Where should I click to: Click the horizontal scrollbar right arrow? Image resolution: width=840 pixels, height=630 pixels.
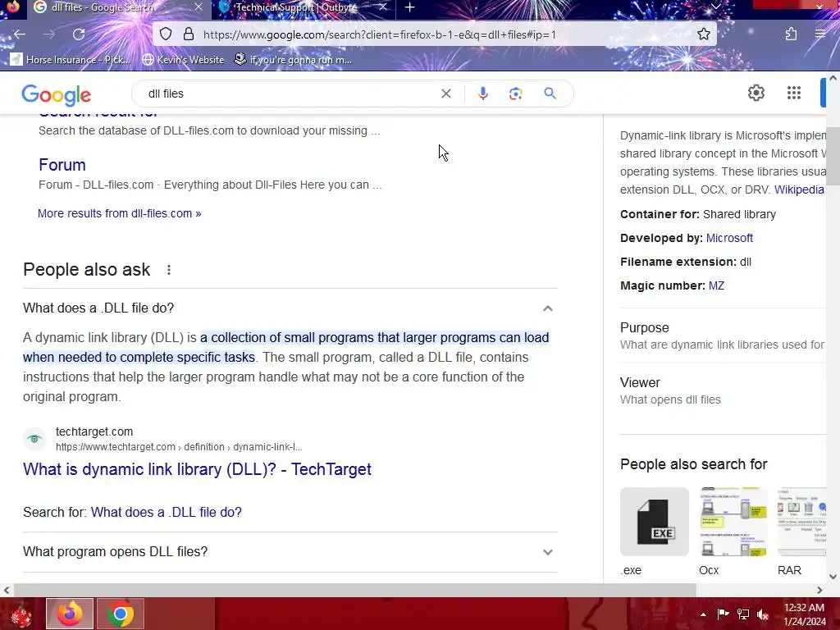819,590
